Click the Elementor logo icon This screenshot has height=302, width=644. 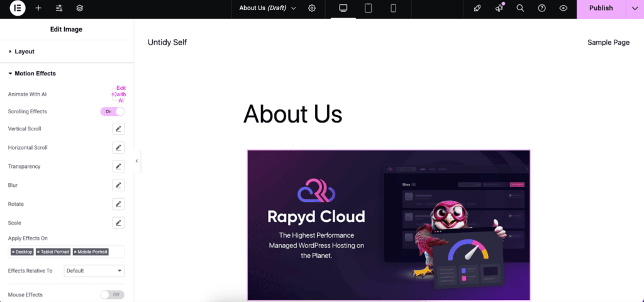point(18,8)
